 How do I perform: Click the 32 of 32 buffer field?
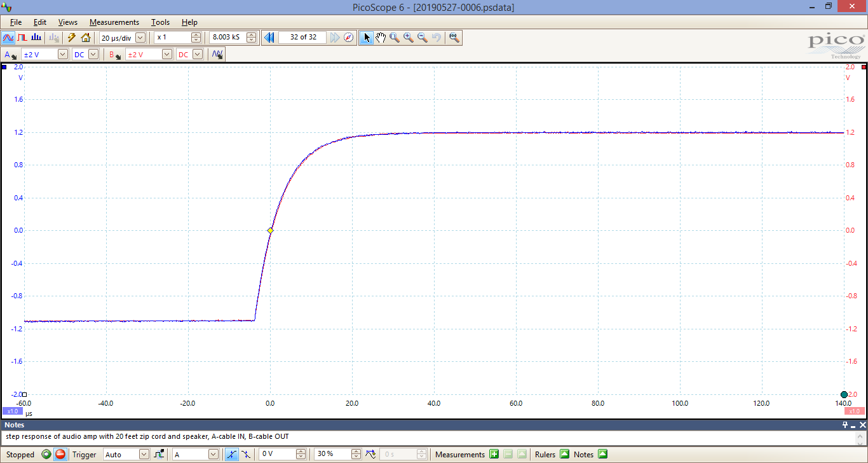(302, 38)
